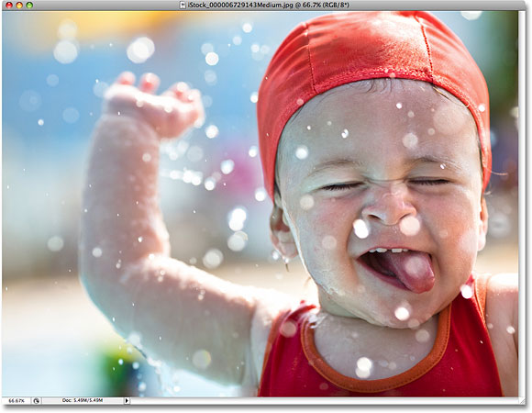532x413 pixels.
Task: Click the 66.67% zoom level field
Action: pyautogui.click(x=17, y=401)
